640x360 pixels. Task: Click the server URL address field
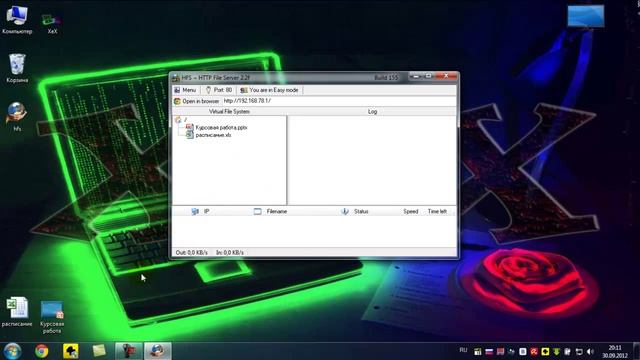(x=339, y=101)
